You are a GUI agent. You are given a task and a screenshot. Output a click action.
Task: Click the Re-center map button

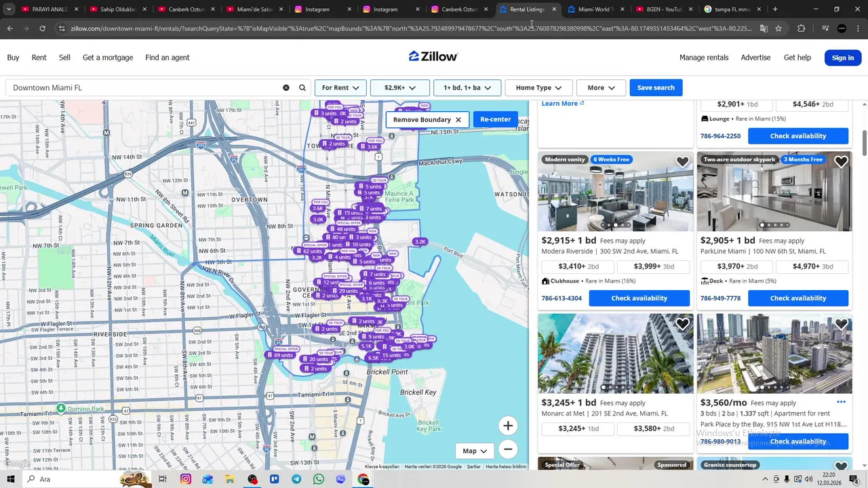(x=496, y=119)
